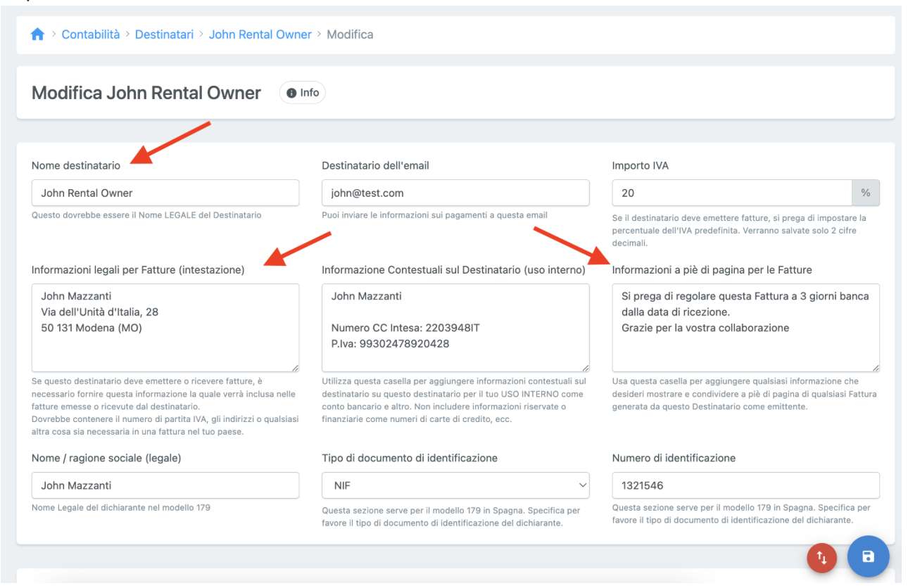This screenshot has width=908, height=588.
Task: Click the Numero di identificazione field
Action: [745, 485]
